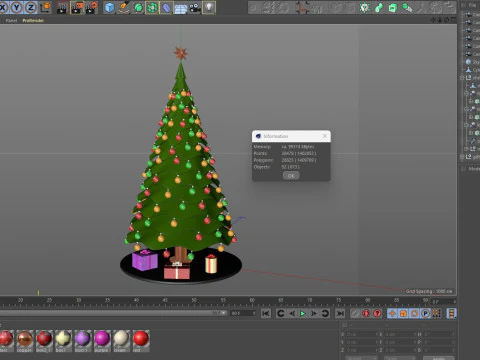The width and height of the screenshot is (480, 360).
Task: Click the green magnifier sphere icon
Action: coord(407,7)
